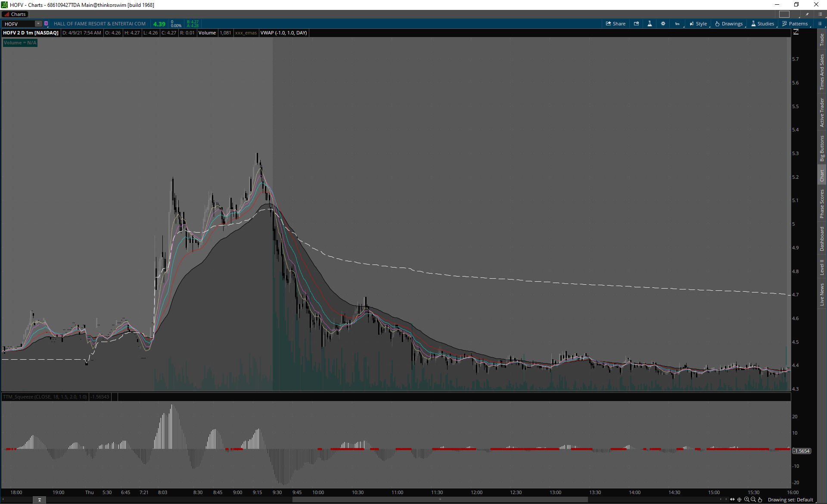The width and height of the screenshot is (827, 504).
Task: Switch to Times And Sales sidebar tab
Action: click(822, 72)
